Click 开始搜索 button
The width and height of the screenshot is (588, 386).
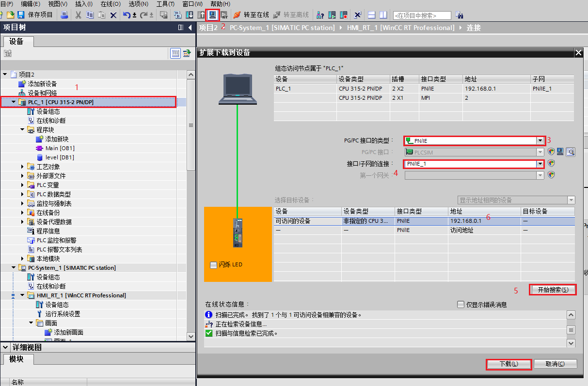[x=553, y=290]
